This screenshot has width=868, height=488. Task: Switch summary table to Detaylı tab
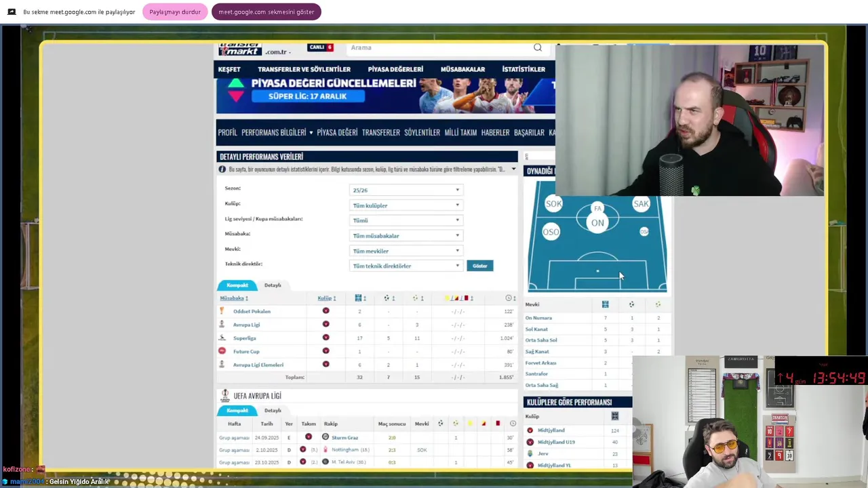click(x=273, y=285)
